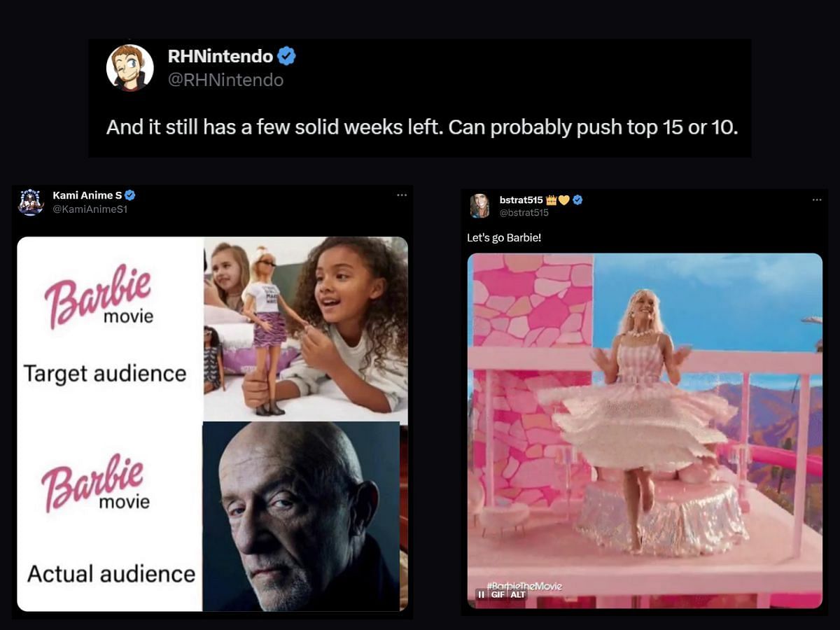Open the @bstrat515 handle link
This screenshot has width=840, height=630.
[524, 213]
